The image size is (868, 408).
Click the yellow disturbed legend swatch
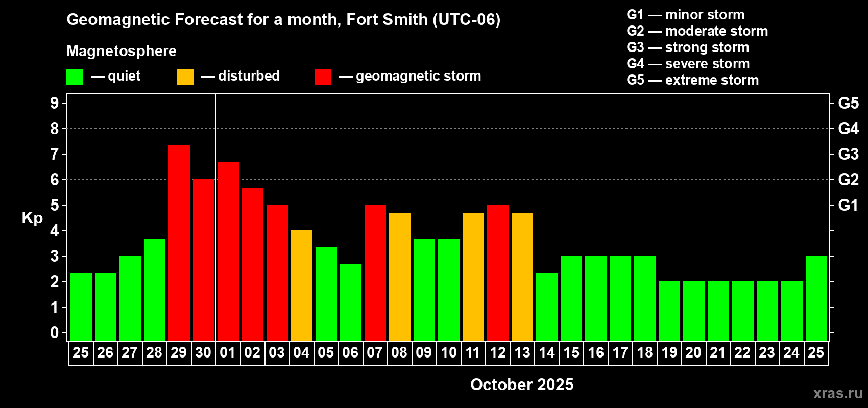pos(185,77)
